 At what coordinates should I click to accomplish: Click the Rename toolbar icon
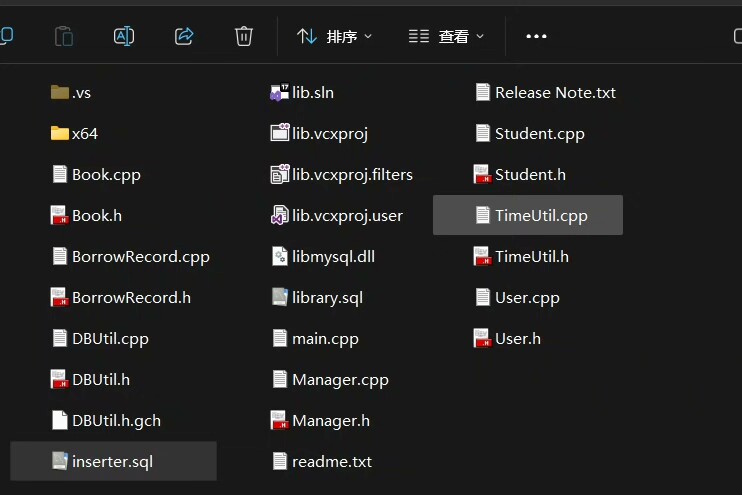coord(124,36)
